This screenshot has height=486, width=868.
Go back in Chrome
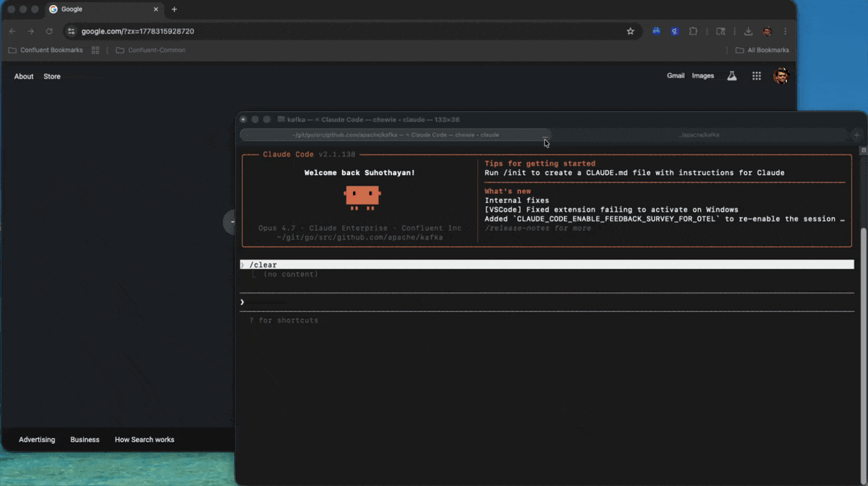12,31
